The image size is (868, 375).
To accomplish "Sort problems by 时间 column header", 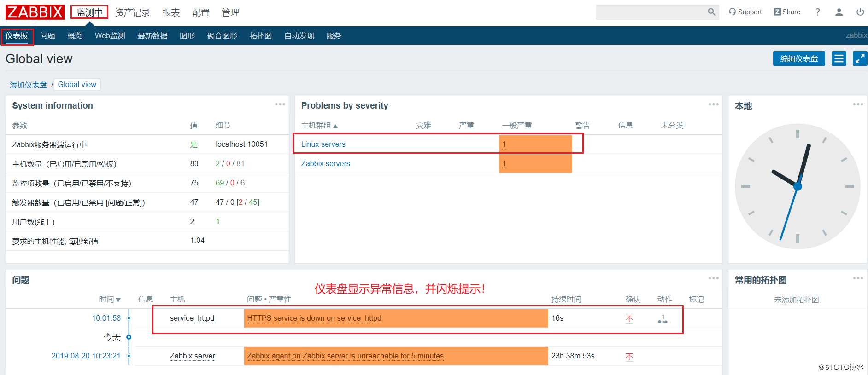I will [110, 300].
